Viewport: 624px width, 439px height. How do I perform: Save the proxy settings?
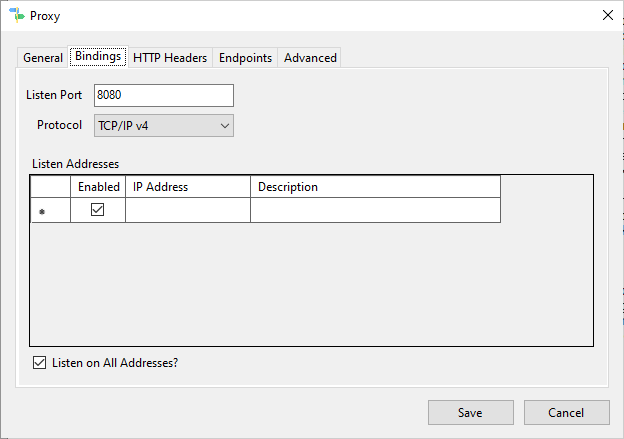(x=471, y=413)
